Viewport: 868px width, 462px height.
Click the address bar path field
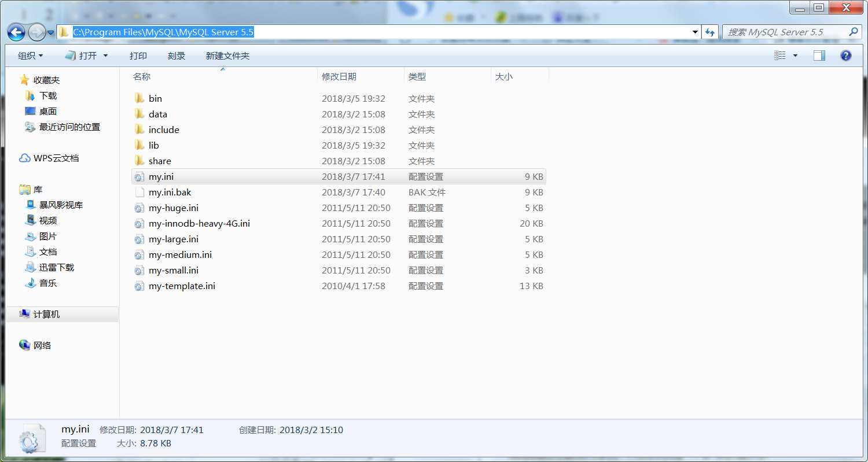(x=379, y=32)
